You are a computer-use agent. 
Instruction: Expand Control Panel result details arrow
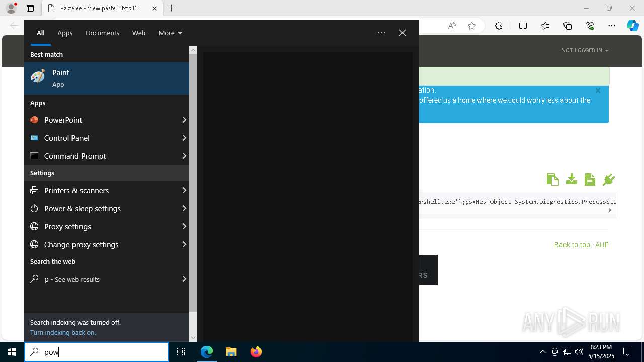point(184,138)
